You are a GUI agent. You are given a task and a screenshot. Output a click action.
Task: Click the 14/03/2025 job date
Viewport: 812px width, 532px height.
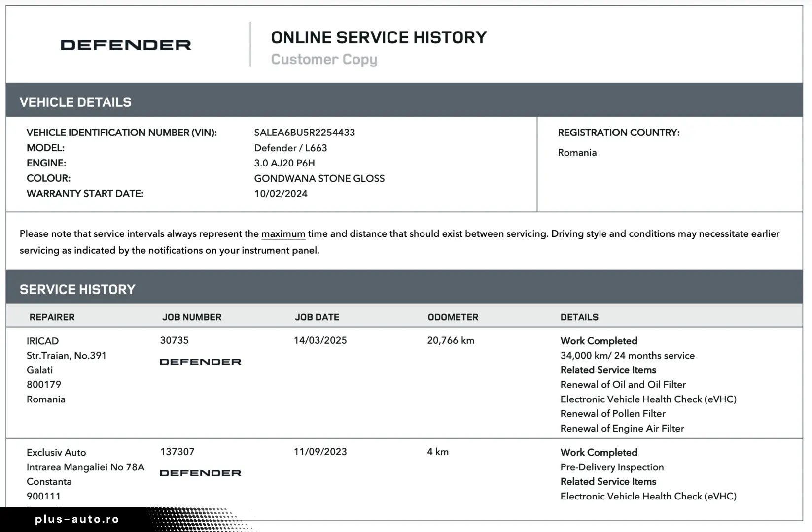coord(320,340)
